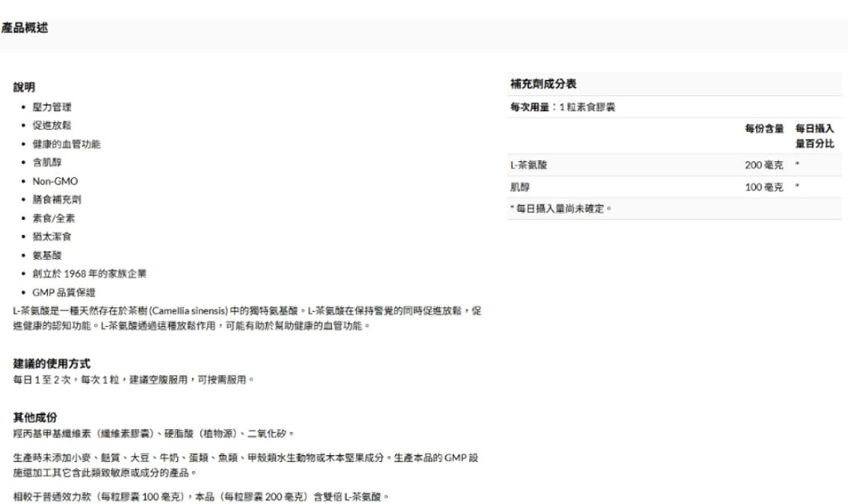The image size is (848, 504).
Task: Click 創立於 1968 年的家族企業 bullet
Action: pyautogui.click(x=89, y=274)
